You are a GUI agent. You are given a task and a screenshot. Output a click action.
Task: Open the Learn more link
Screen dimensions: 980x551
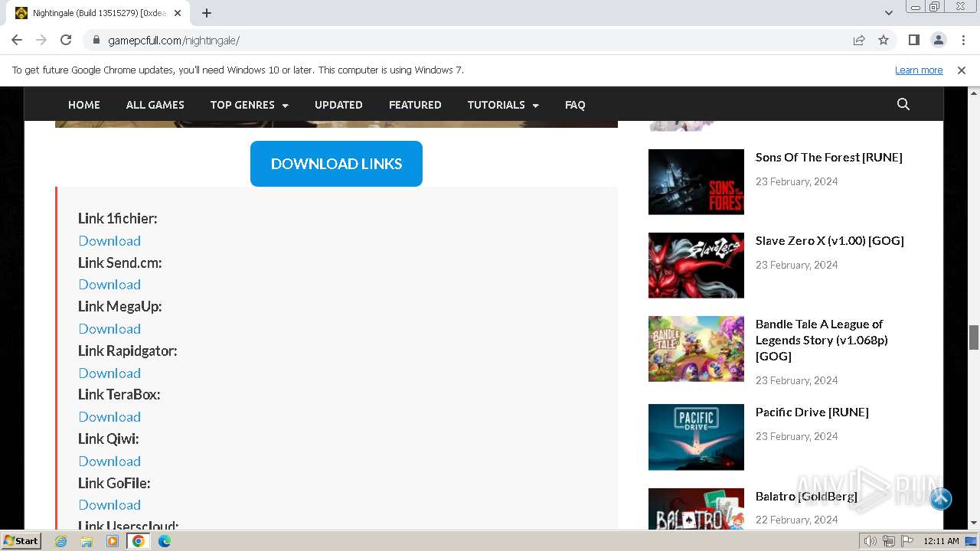click(919, 70)
